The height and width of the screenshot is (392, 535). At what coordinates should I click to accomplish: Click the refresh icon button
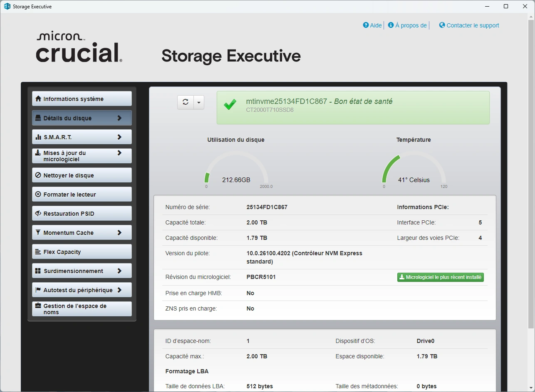pyautogui.click(x=186, y=102)
